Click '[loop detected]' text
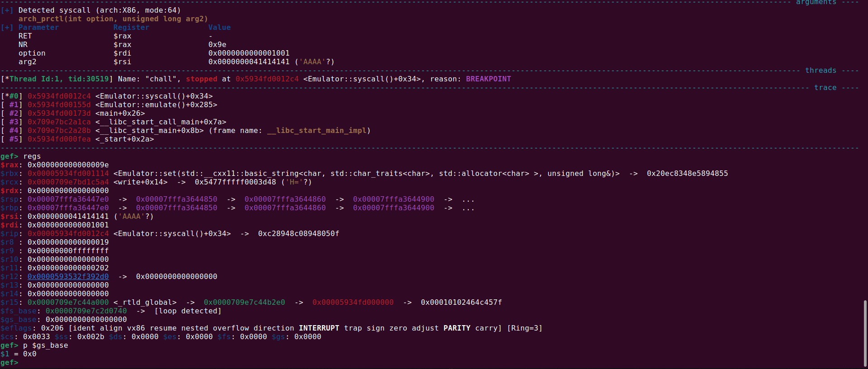 pyautogui.click(x=188, y=311)
